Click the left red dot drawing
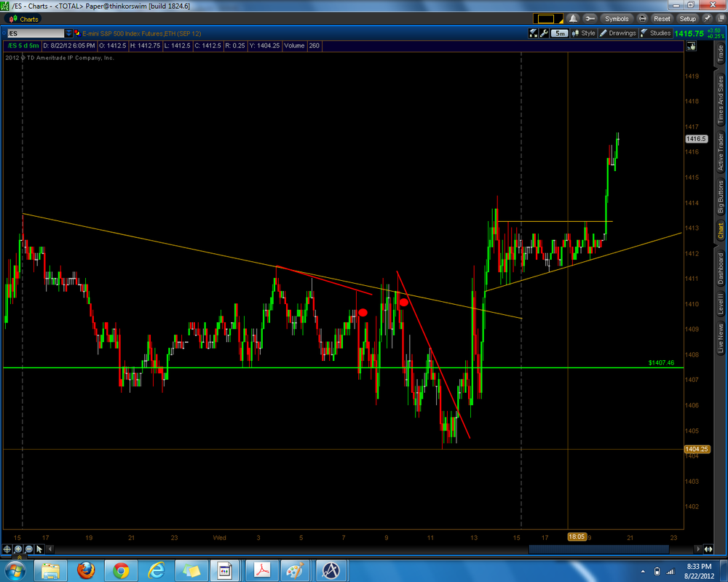 pos(363,312)
